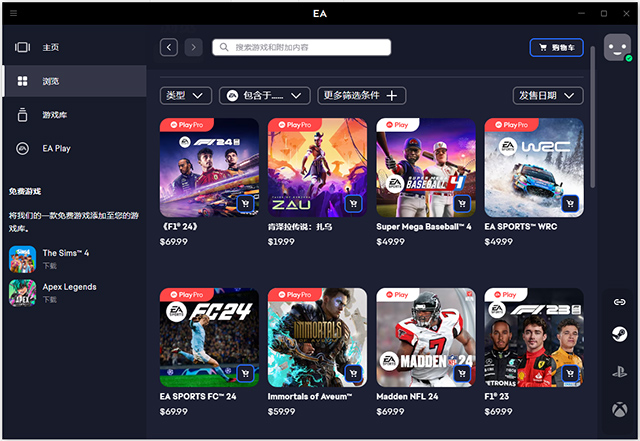Open the user profile avatar

click(x=618, y=48)
